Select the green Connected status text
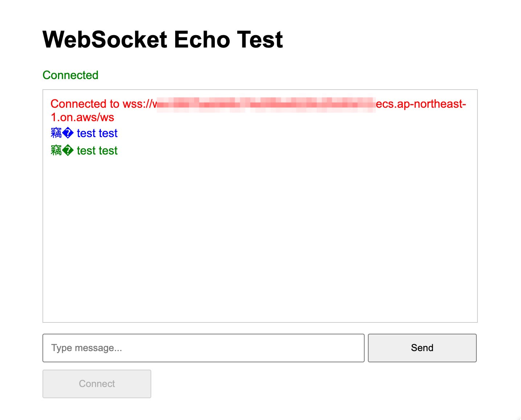 pyautogui.click(x=70, y=75)
